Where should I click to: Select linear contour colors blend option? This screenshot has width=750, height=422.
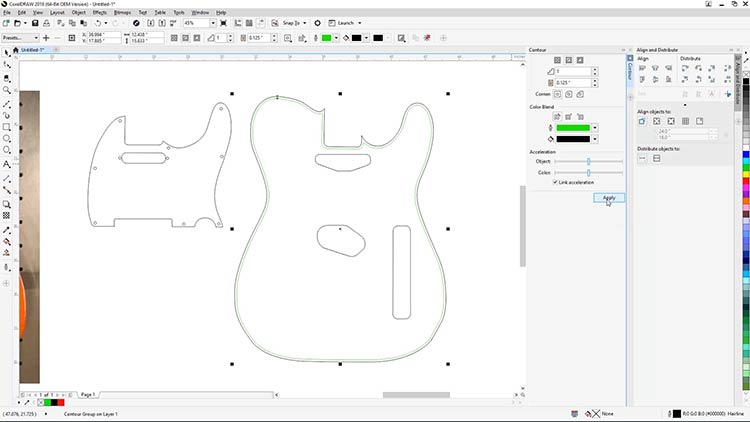(x=557, y=117)
